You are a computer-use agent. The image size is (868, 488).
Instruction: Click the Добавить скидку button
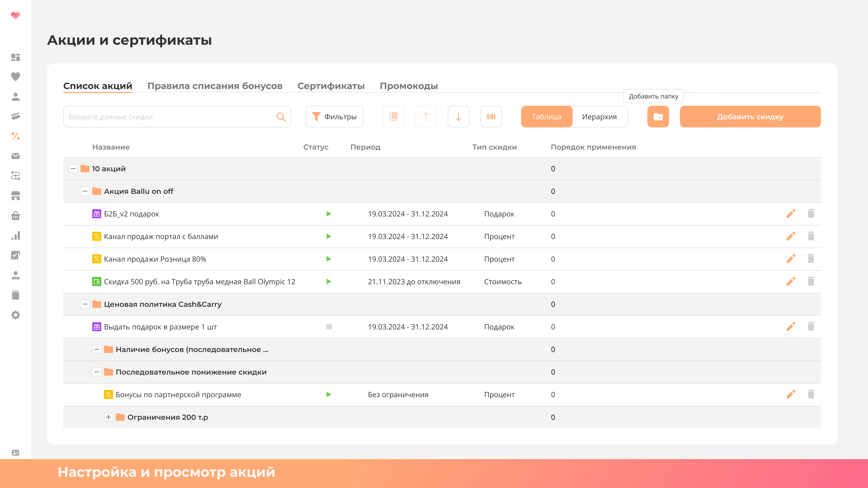[750, 117]
